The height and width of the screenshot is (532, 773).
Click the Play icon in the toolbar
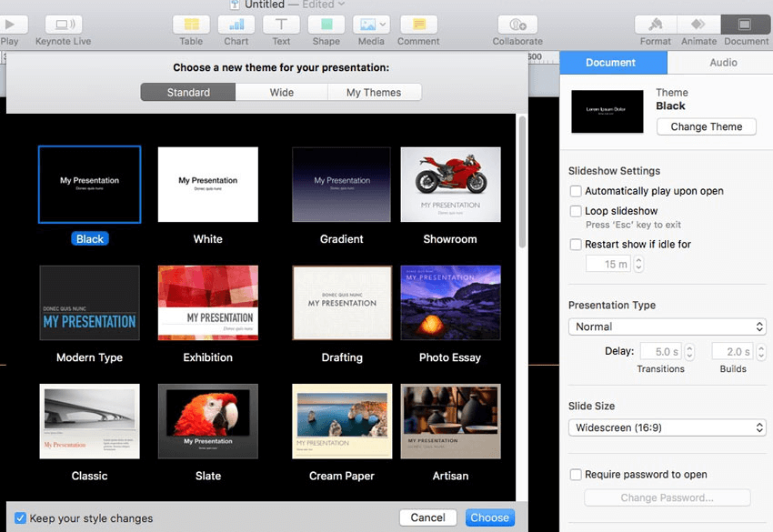[11, 23]
